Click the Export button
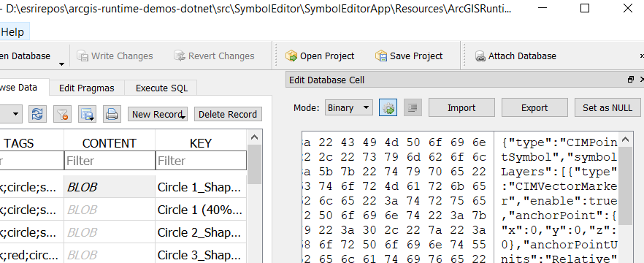Viewport: 644px width, 263px height. click(534, 107)
